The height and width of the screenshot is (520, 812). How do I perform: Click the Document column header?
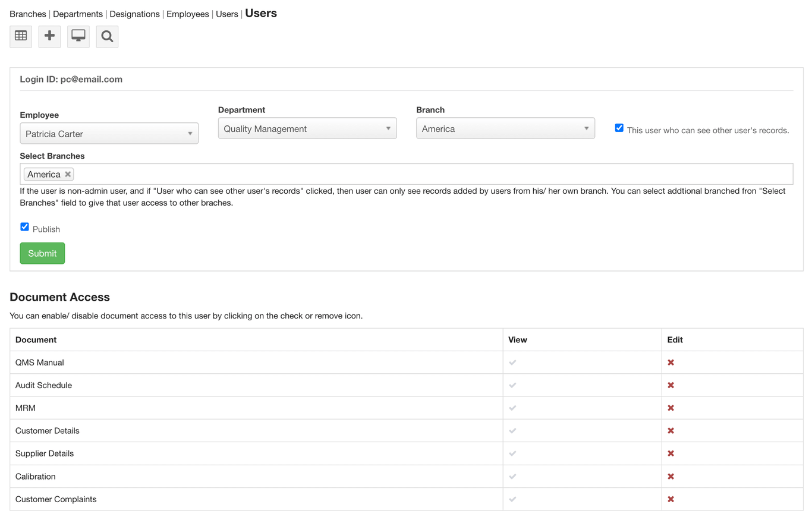click(36, 340)
